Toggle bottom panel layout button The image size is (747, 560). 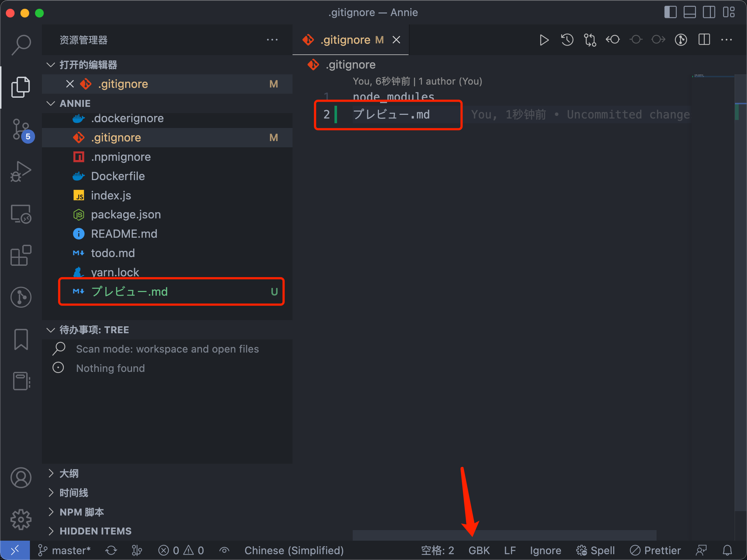pos(689,12)
